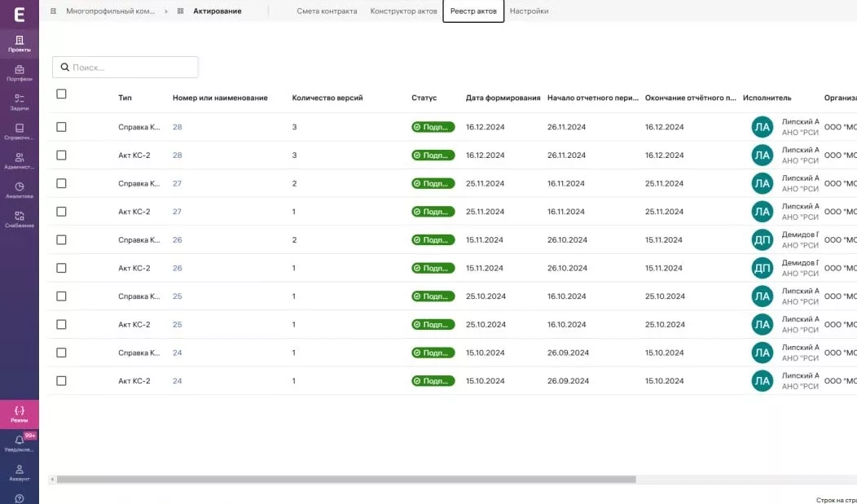The height and width of the screenshot is (504, 857).
Task: Open the Портфели sidebar icon
Action: [20, 73]
